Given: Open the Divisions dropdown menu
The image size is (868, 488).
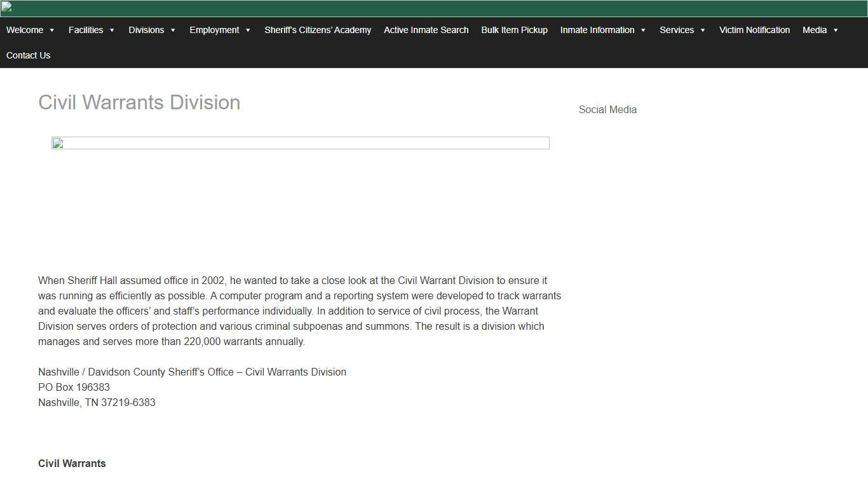Looking at the screenshot, I should point(146,30).
